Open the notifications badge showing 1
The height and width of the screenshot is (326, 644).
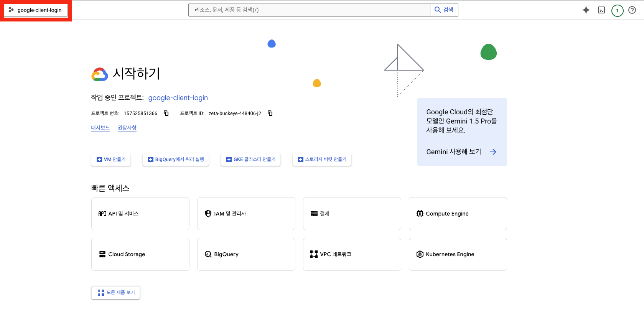(x=617, y=10)
